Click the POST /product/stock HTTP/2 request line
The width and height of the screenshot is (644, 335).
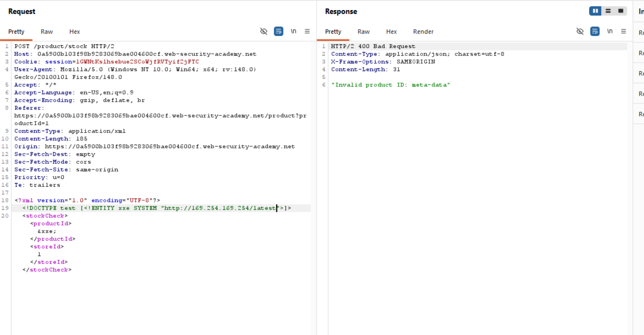coord(64,46)
